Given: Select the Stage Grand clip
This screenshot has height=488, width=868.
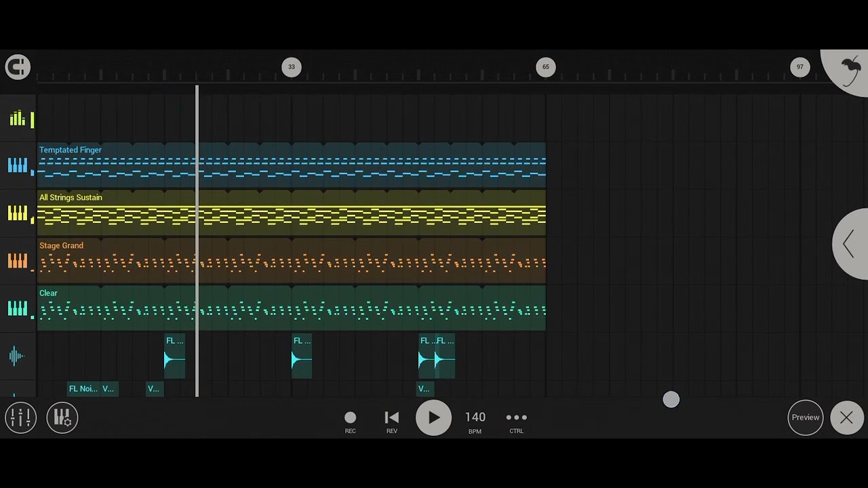Looking at the screenshot, I should coord(292,260).
